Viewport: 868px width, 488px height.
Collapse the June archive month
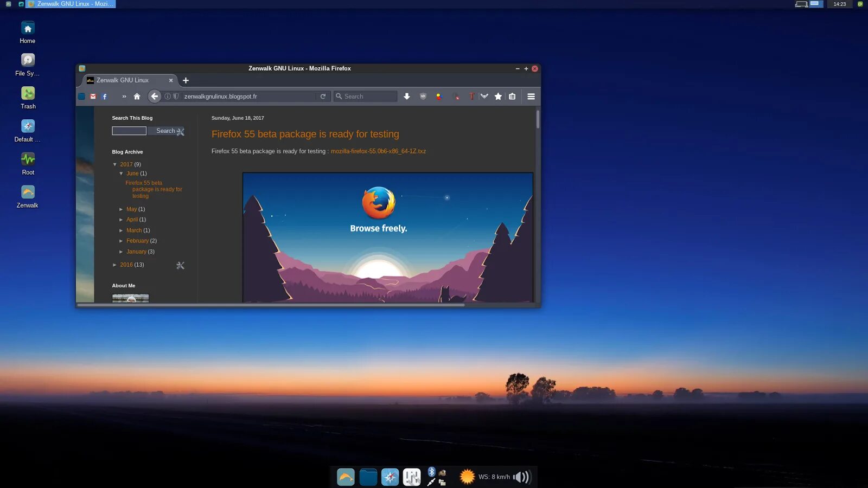point(122,174)
